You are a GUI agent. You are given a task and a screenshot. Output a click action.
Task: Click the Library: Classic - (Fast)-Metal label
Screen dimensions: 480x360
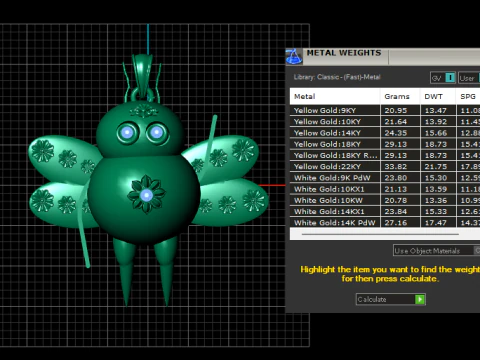pos(337,77)
